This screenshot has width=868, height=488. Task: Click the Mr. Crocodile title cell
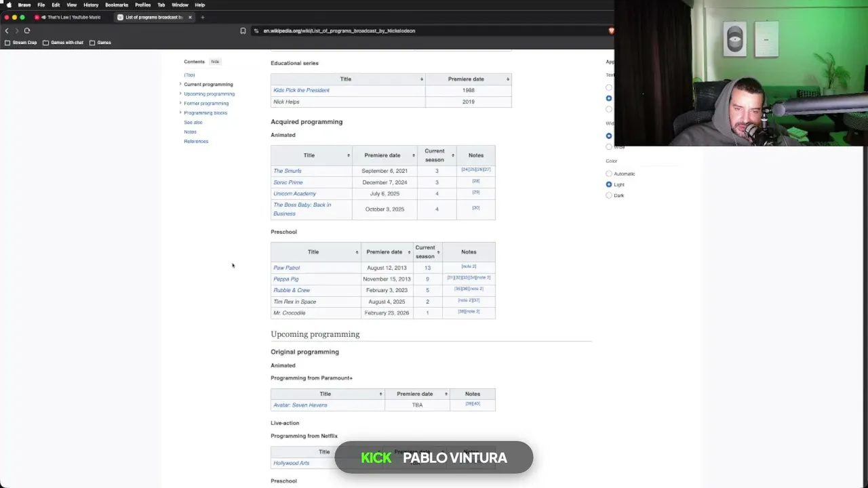pyautogui.click(x=316, y=313)
